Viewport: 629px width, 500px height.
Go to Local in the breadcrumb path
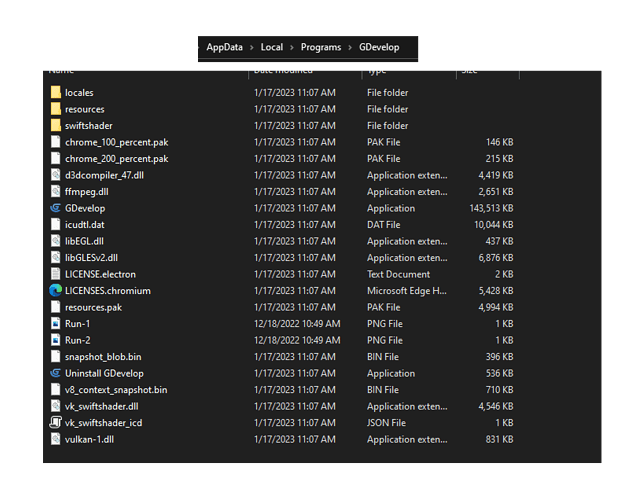(x=272, y=47)
